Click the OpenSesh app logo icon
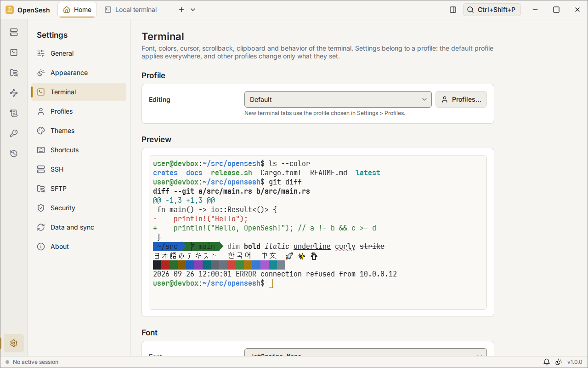 [10, 10]
